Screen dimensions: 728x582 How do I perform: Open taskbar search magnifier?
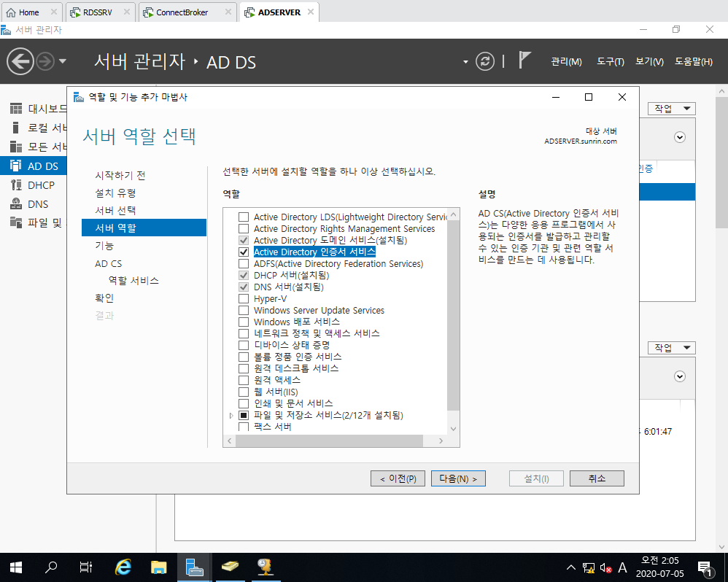(51, 567)
